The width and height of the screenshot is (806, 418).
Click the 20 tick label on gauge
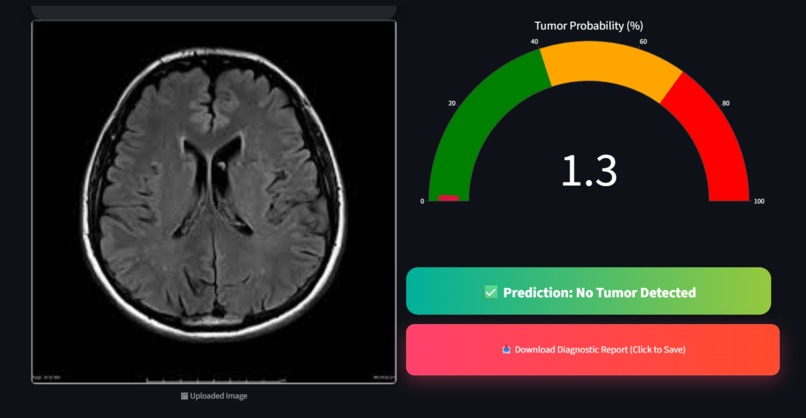pos(452,103)
